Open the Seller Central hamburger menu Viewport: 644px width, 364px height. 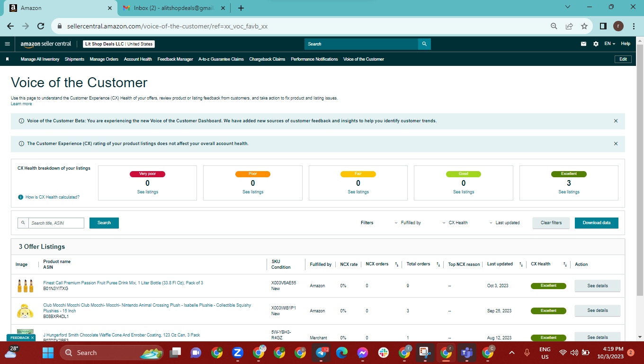[x=7, y=44]
